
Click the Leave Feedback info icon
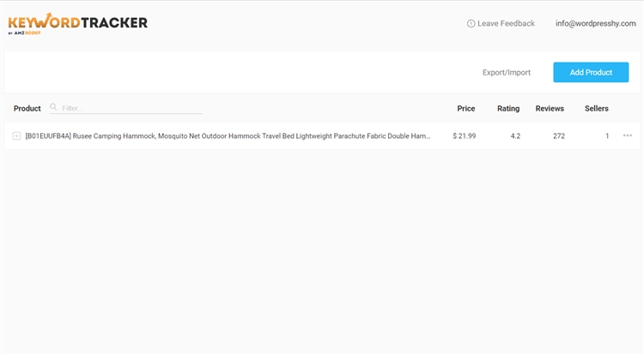point(471,24)
